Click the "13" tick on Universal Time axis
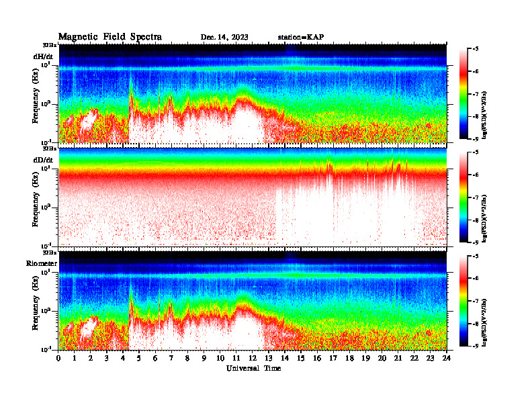Viewport: 532px width, 411px height. [269, 359]
